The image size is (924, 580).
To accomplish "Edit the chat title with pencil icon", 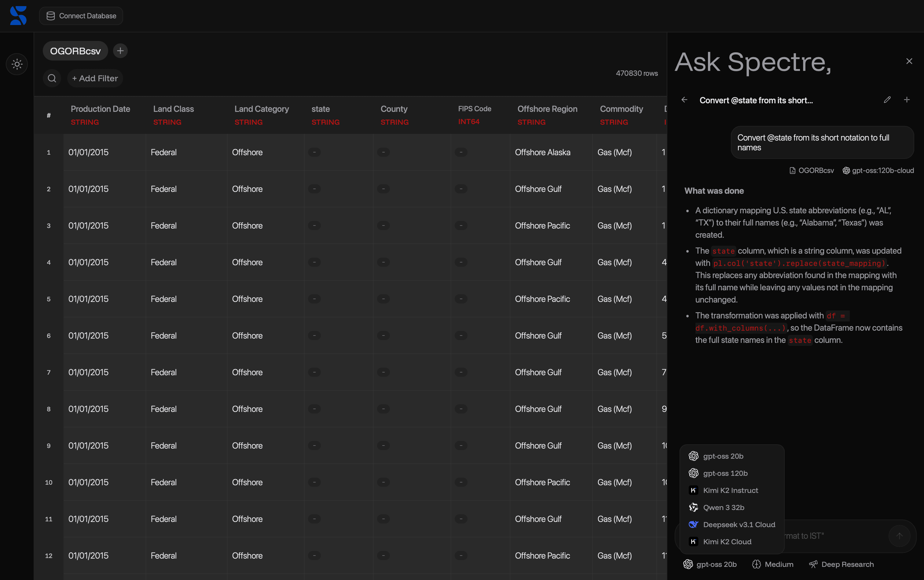I will click(887, 100).
